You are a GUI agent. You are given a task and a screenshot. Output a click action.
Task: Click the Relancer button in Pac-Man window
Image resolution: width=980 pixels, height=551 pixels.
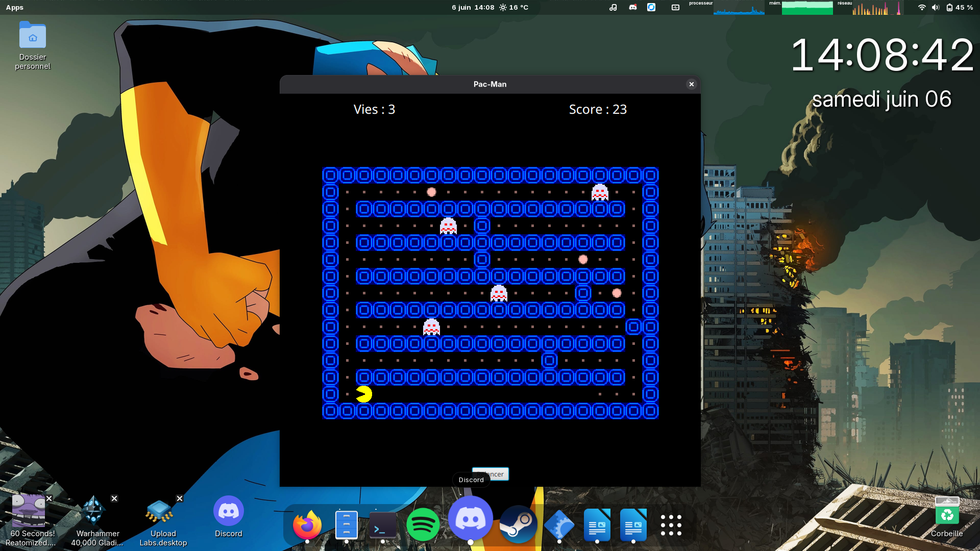pyautogui.click(x=490, y=474)
